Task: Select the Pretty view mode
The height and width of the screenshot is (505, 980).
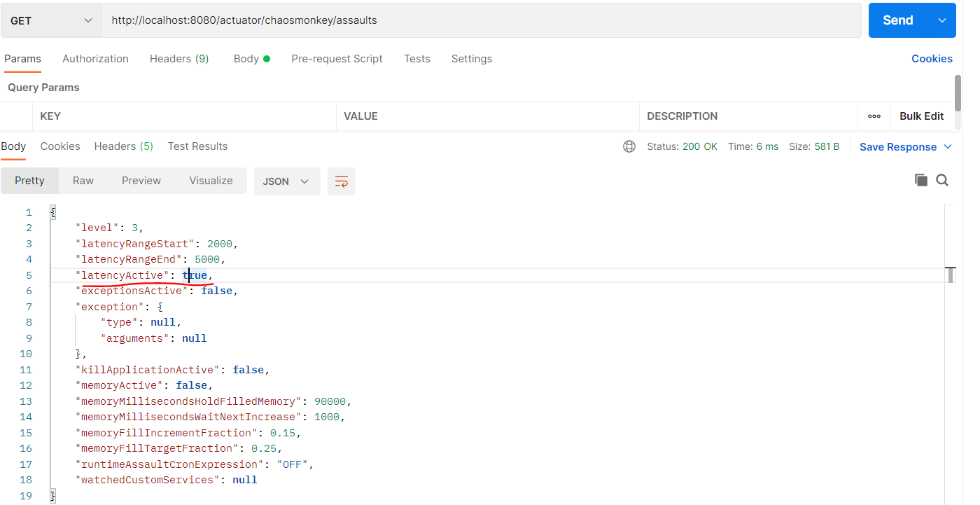Action: [x=29, y=181]
